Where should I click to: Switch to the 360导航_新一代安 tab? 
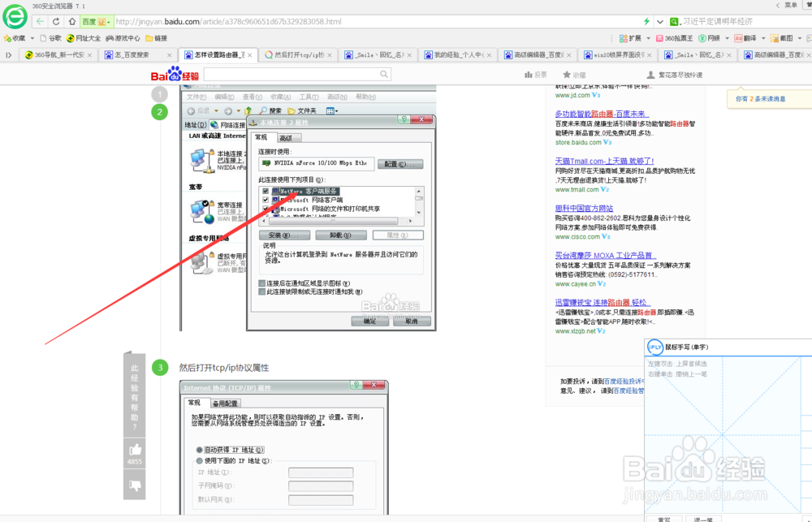(58, 54)
